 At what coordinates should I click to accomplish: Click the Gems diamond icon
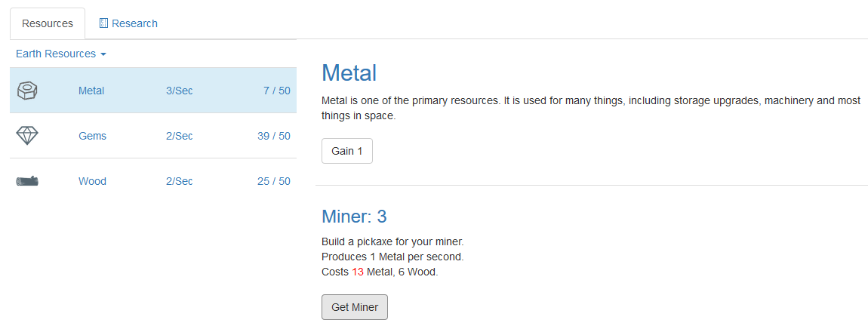coord(27,136)
